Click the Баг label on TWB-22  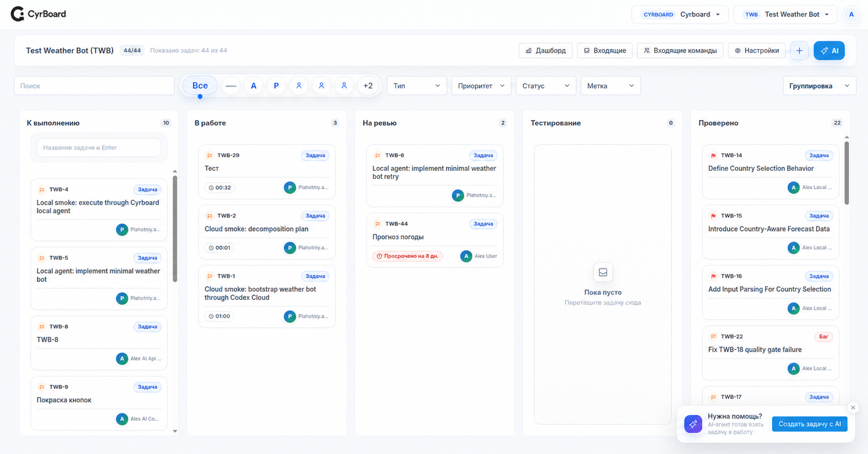click(823, 337)
